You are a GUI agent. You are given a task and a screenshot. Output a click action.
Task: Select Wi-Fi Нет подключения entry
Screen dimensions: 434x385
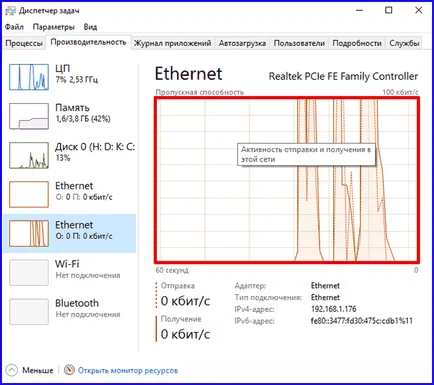(x=70, y=273)
